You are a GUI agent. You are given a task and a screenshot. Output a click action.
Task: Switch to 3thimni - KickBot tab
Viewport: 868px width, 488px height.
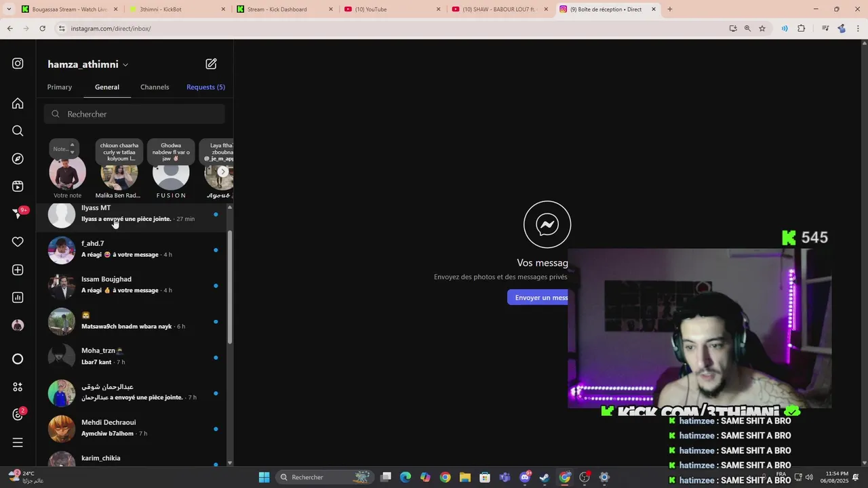(x=176, y=9)
